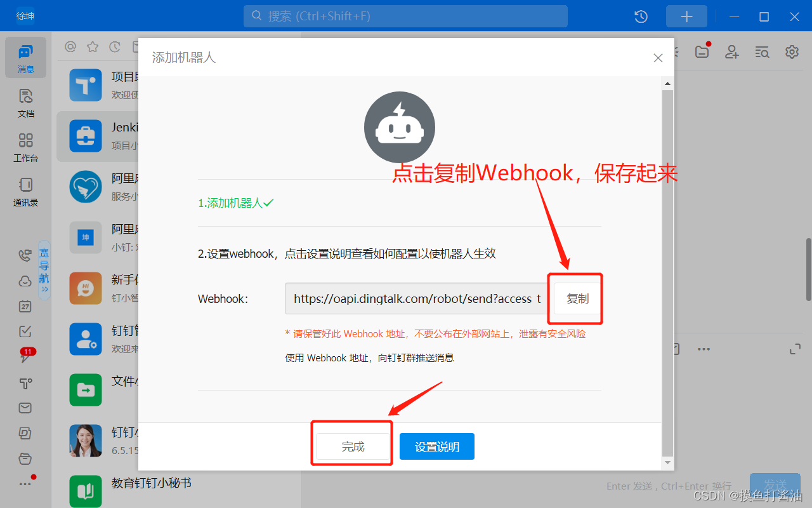Open the to-do checkmark icon in sidebar
Image resolution: width=812 pixels, height=508 pixels.
[x=25, y=331]
